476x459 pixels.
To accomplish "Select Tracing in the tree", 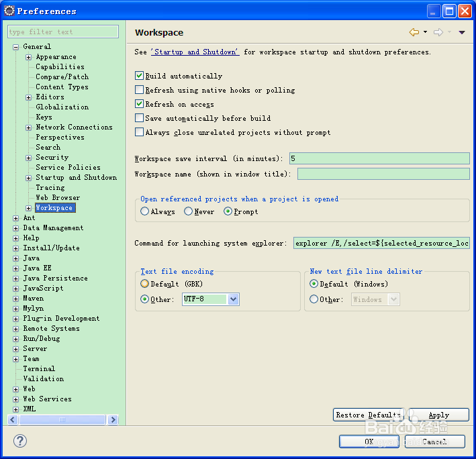I will (x=50, y=187).
